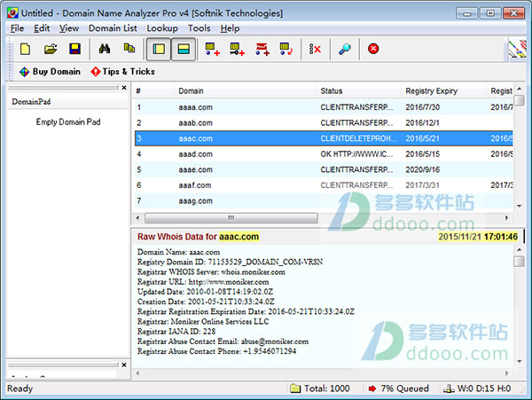Sort by Registry Expiry column header

444,91
